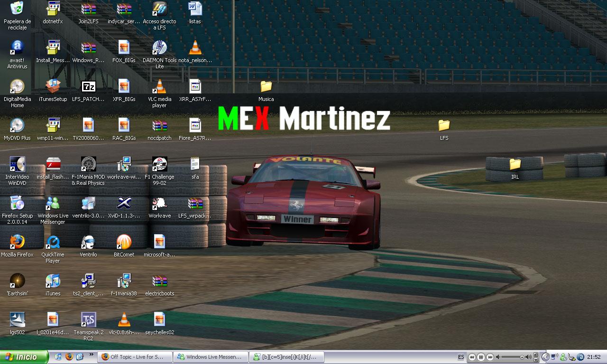Switch to the Off Topic - Live for S... taskbar button
Screen dimensions: 607x364
(x=135, y=357)
